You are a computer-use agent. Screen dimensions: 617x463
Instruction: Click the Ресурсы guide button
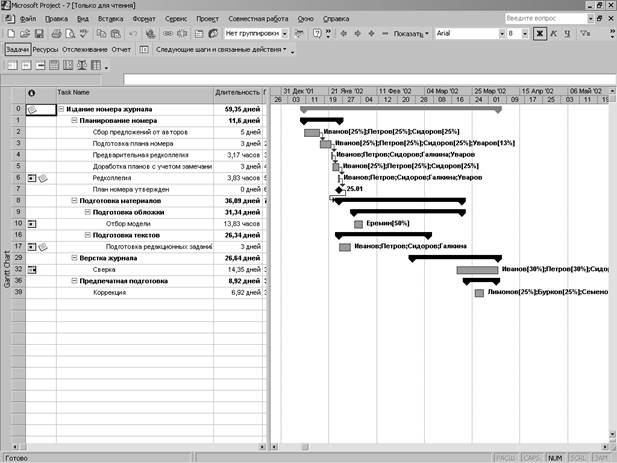[45, 50]
